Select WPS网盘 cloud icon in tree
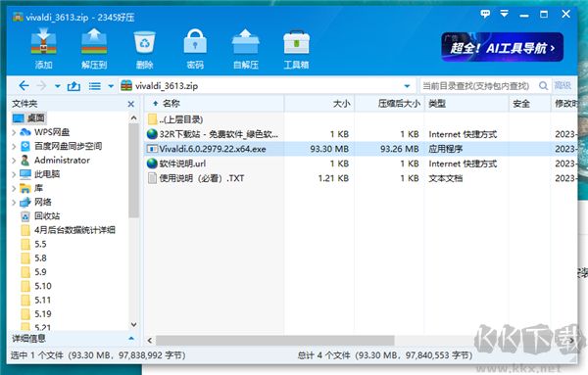The height and width of the screenshot is (375, 588). [25, 132]
